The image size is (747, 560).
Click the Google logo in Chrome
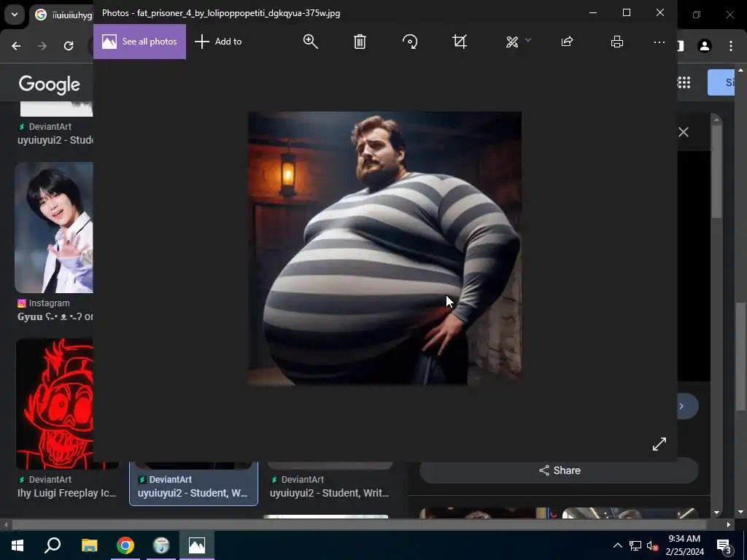[50, 85]
